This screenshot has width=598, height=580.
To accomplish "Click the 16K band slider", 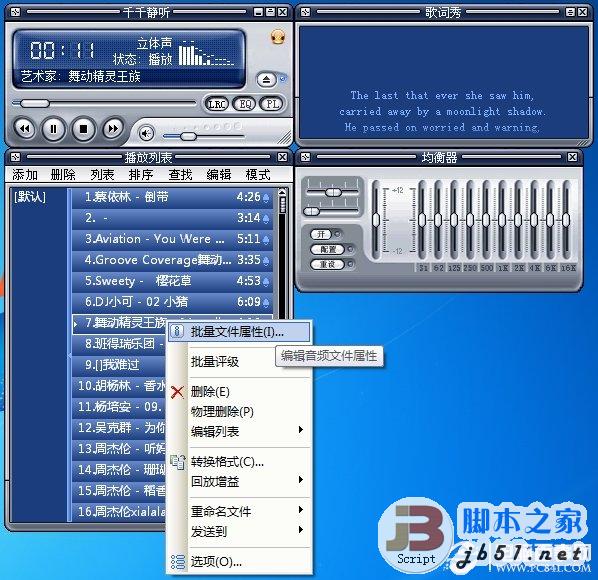I will click(566, 220).
